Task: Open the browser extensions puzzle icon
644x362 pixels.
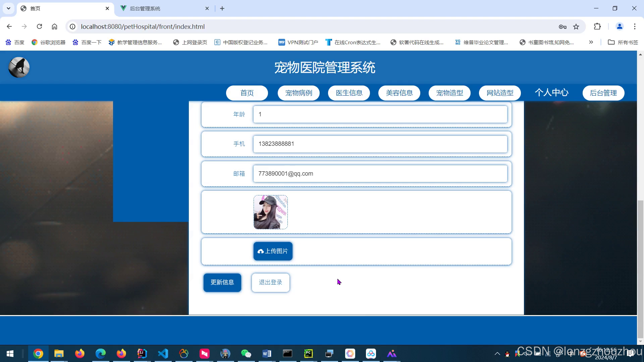Action: [597, 26]
